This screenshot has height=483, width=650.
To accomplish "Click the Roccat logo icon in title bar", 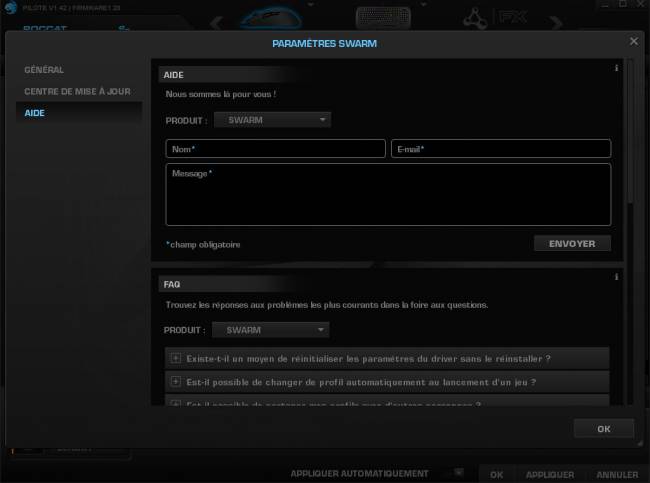I will click(x=10, y=7).
